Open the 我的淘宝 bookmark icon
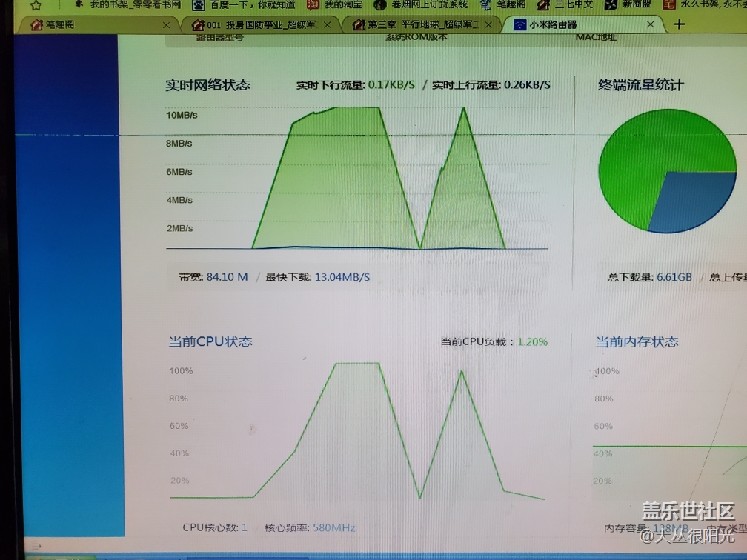This screenshot has width=747, height=560. pyautogui.click(x=313, y=4)
